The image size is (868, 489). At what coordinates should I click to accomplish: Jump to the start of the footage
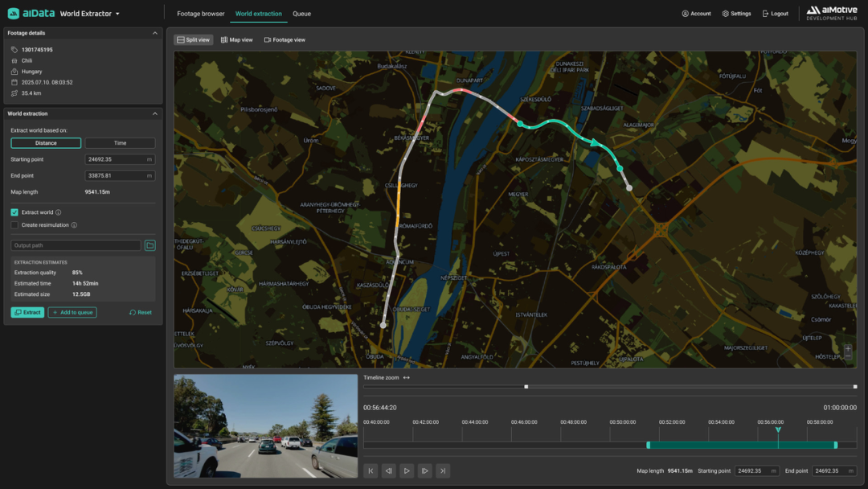[371, 471]
